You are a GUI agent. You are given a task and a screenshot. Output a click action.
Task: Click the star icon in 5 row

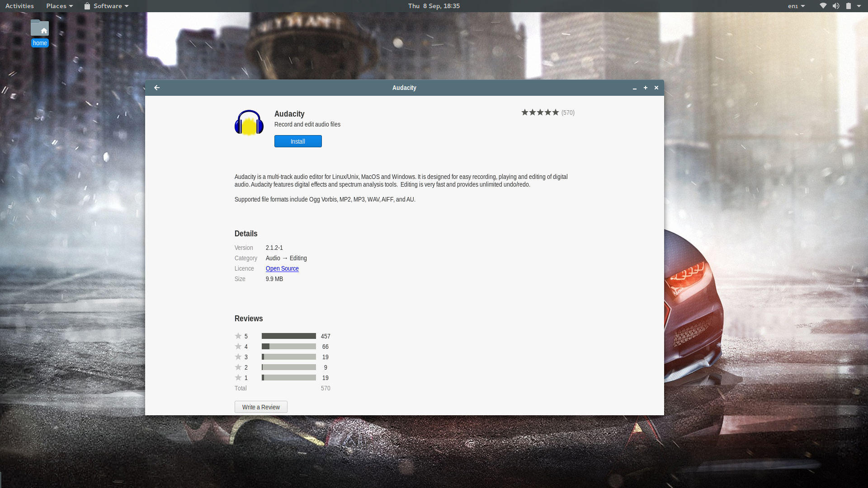pos(238,336)
